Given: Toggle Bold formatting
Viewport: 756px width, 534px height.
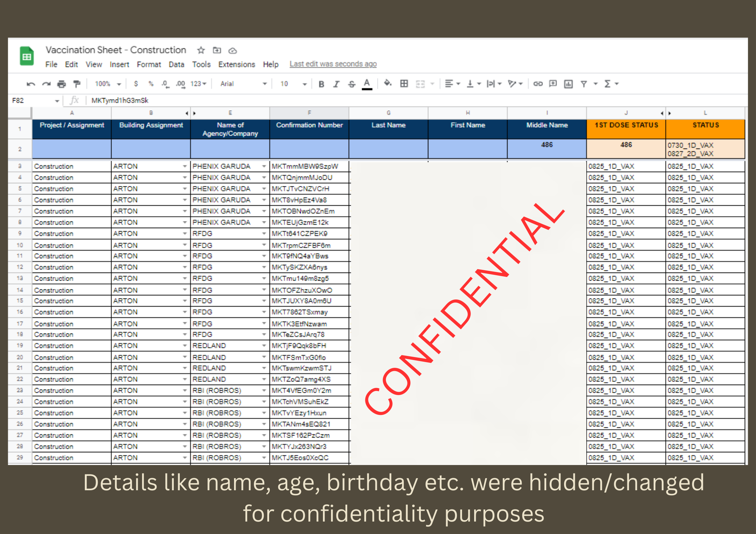Looking at the screenshot, I should point(321,84).
